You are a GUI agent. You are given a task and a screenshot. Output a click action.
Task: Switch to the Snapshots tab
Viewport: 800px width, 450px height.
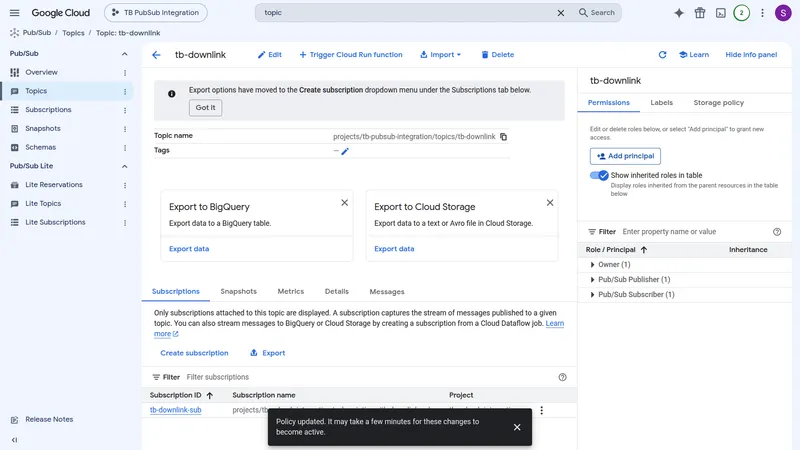click(238, 291)
